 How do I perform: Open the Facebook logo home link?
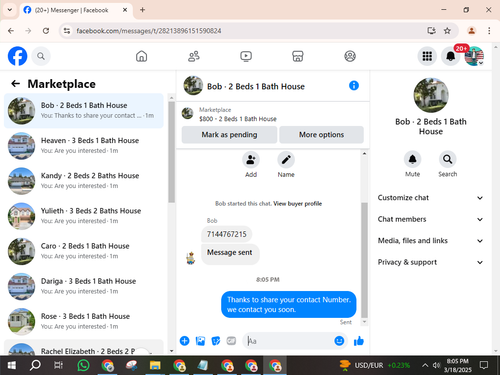point(17,56)
